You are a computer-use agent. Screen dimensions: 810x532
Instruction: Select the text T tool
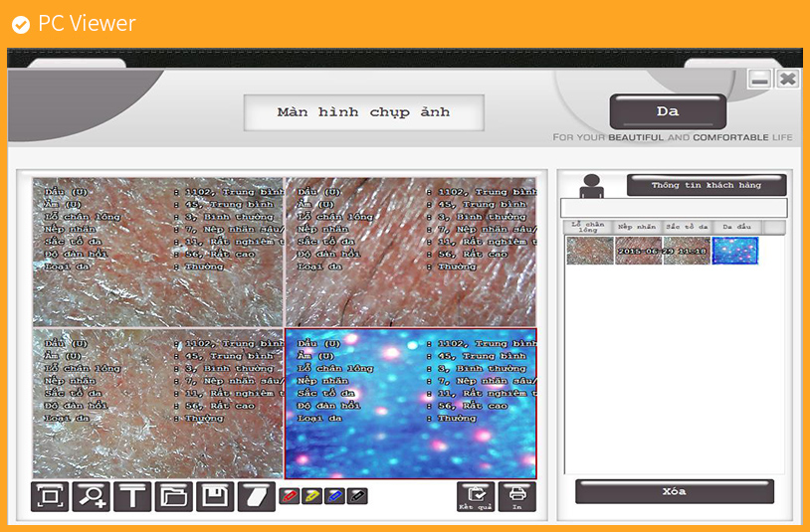[x=132, y=496]
